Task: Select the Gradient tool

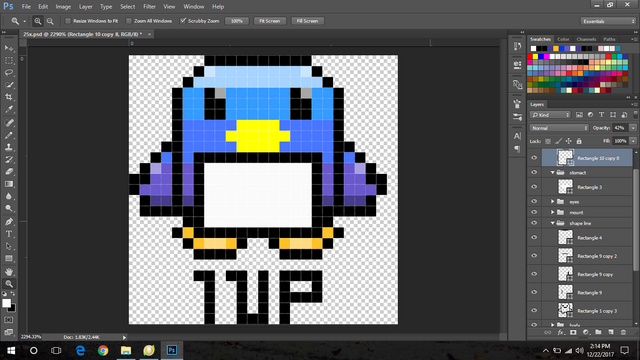Action: [x=9, y=184]
